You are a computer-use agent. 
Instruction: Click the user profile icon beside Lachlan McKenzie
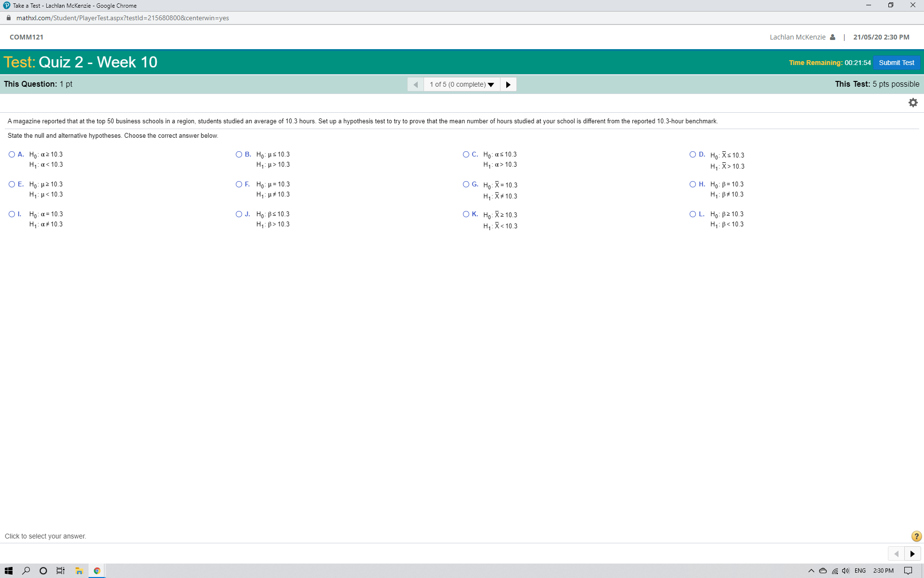[832, 37]
